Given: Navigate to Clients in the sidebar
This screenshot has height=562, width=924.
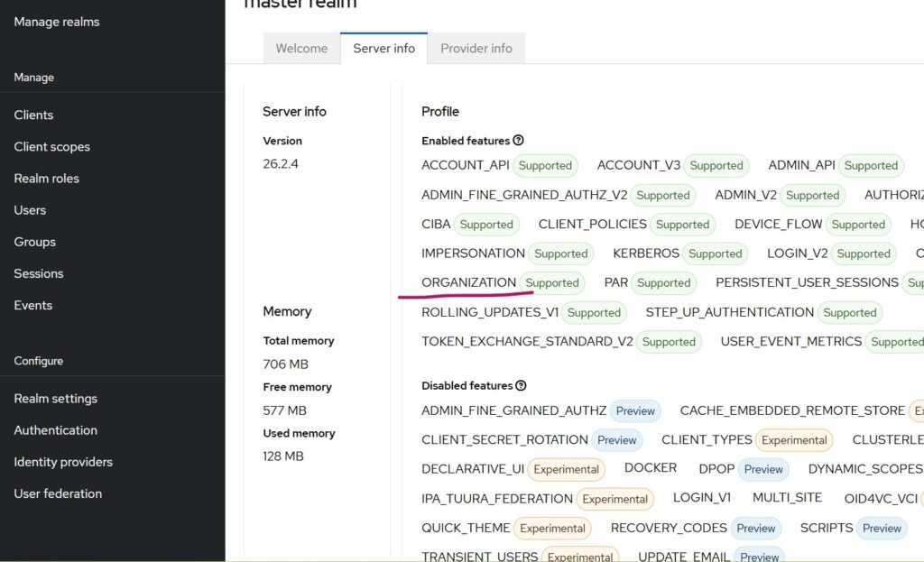Looking at the screenshot, I should (x=33, y=115).
